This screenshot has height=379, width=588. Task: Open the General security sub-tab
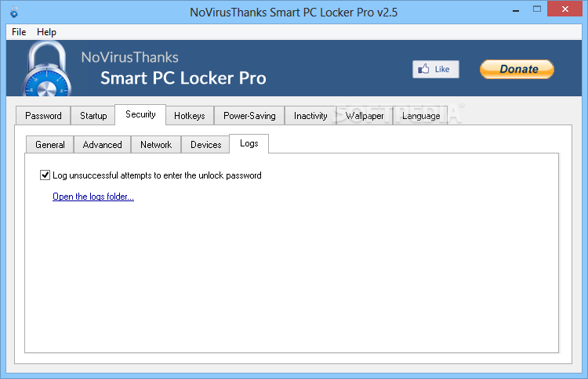(50, 145)
